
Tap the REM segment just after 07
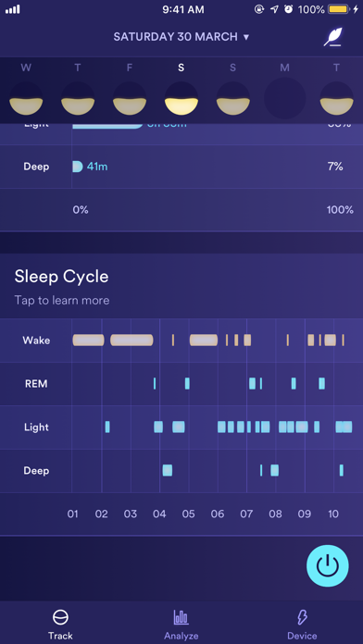(252, 384)
